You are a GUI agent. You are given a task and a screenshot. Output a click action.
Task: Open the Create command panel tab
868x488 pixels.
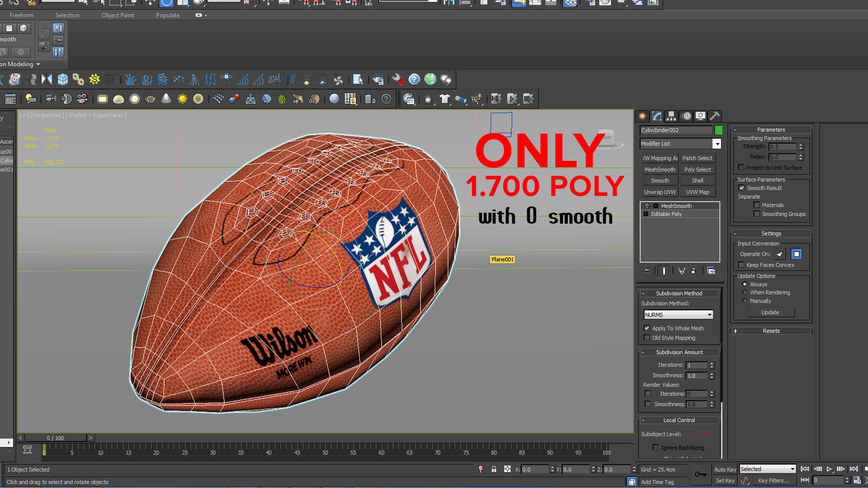[x=642, y=116]
